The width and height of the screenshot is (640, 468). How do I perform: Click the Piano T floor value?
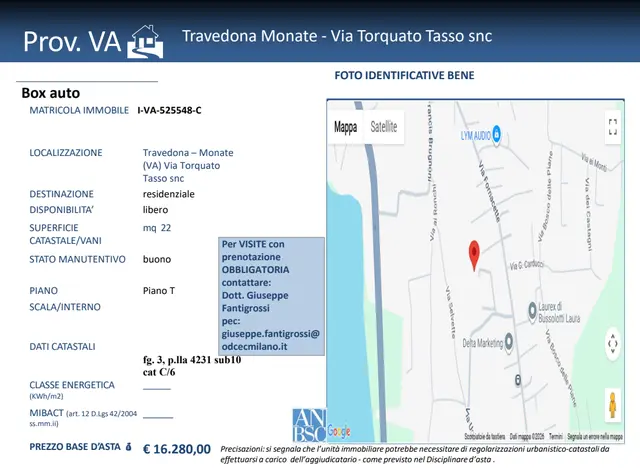point(159,291)
